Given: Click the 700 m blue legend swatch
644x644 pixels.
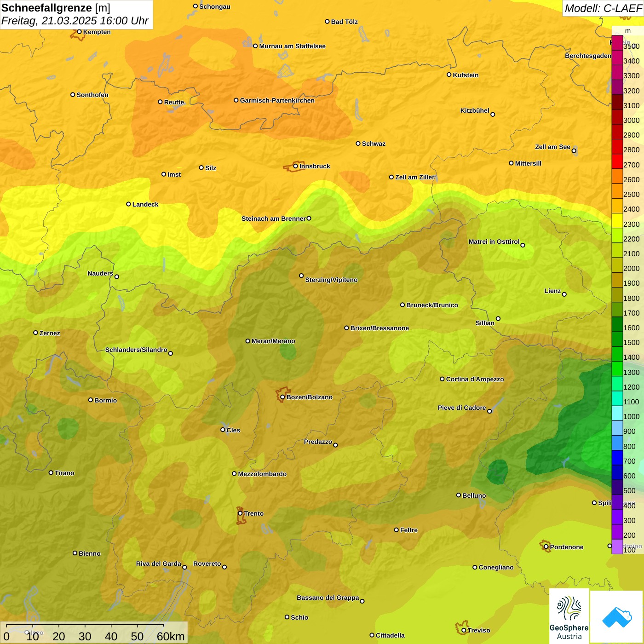Looking at the screenshot, I should (x=617, y=458).
